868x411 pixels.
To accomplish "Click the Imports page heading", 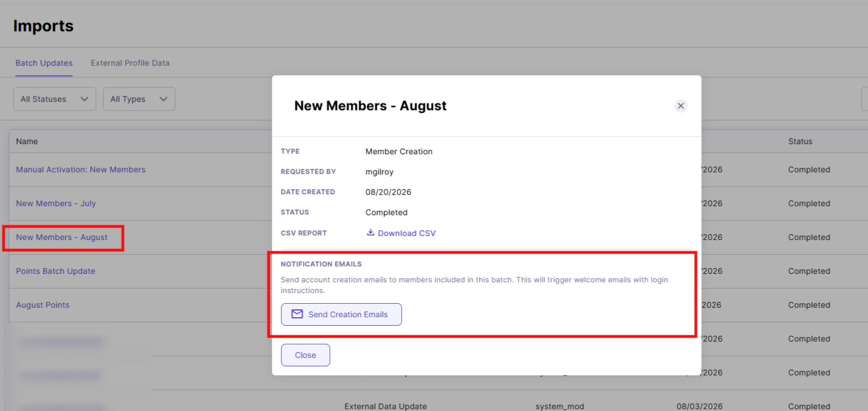I will tap(44, 26).
